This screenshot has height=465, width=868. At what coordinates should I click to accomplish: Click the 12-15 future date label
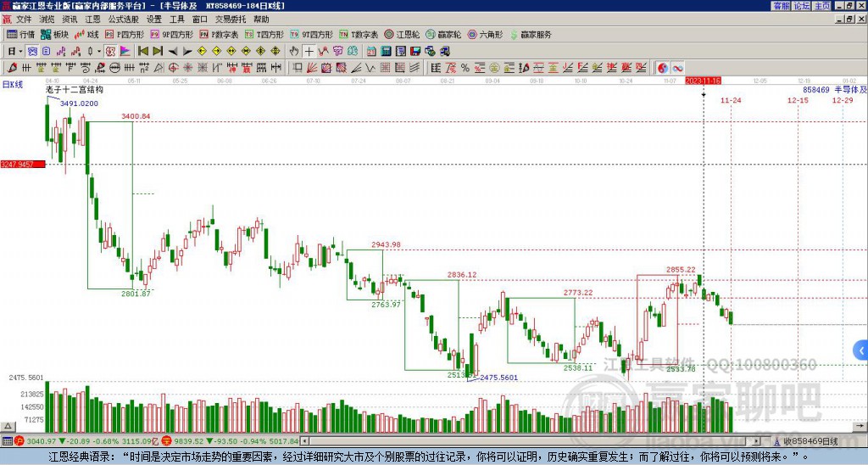(798, 100)
